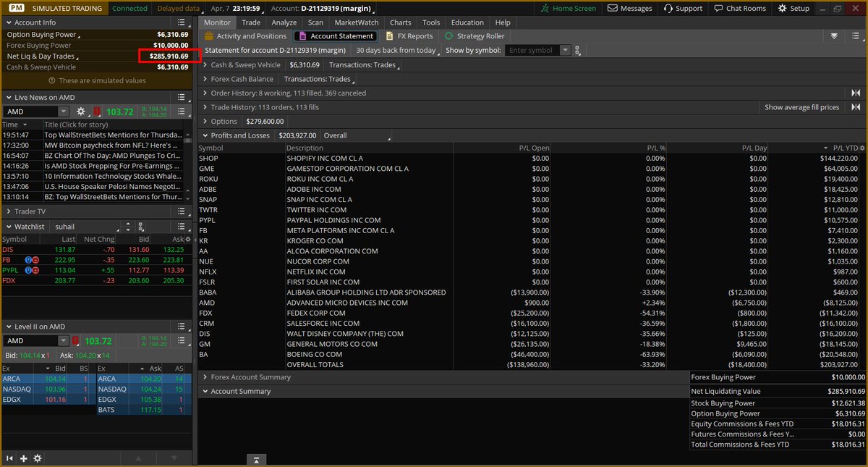Open the Analyze main tab

point(284,22)
